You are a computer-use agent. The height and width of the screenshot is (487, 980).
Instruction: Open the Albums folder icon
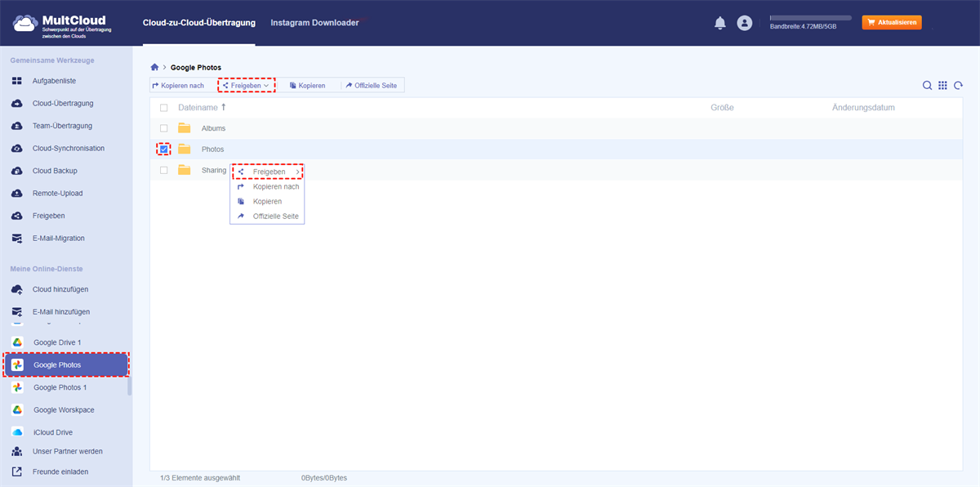pyautogui.click(x=185, y=128)
